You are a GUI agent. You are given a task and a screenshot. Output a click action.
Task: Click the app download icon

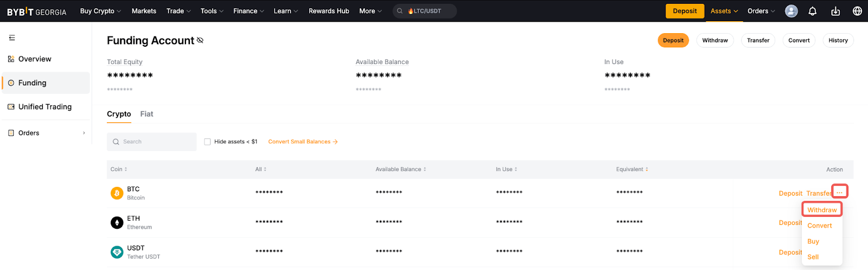point(835,11)
